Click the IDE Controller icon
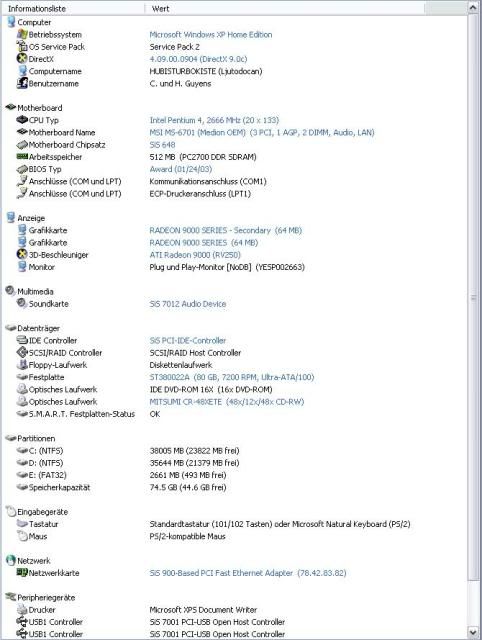Screen dimensions: 482x640 coord(22,340)
